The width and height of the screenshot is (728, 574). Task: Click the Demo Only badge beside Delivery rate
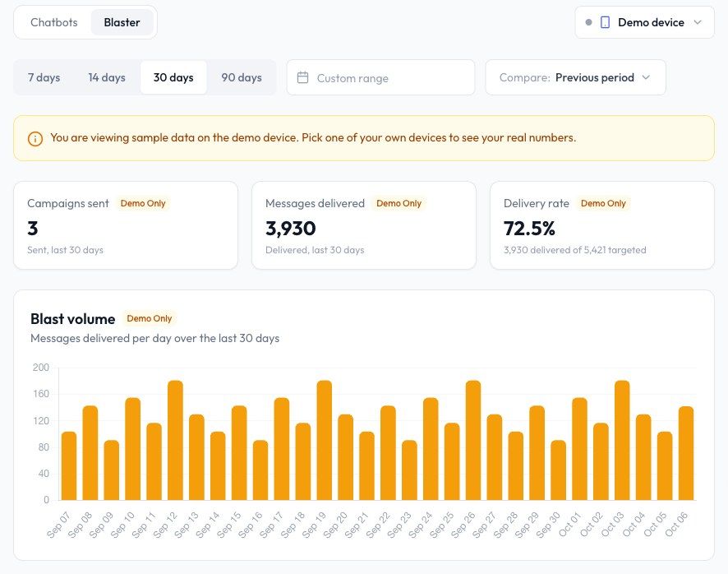click(603, 204)
